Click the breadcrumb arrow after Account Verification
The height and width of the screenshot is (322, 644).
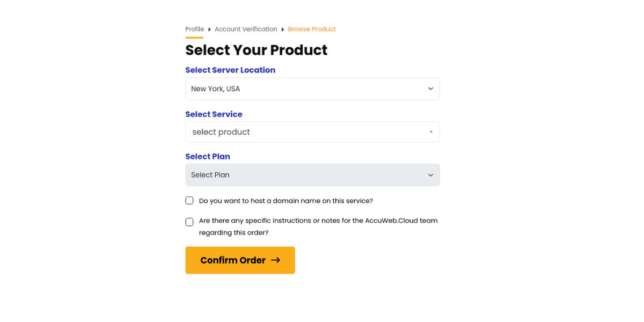tap(282, 29)
